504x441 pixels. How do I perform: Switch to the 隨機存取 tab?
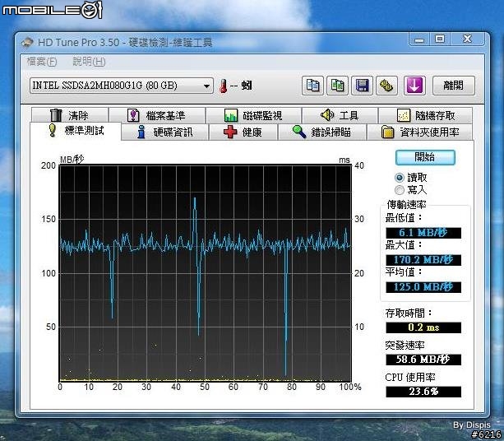point(426,115)
